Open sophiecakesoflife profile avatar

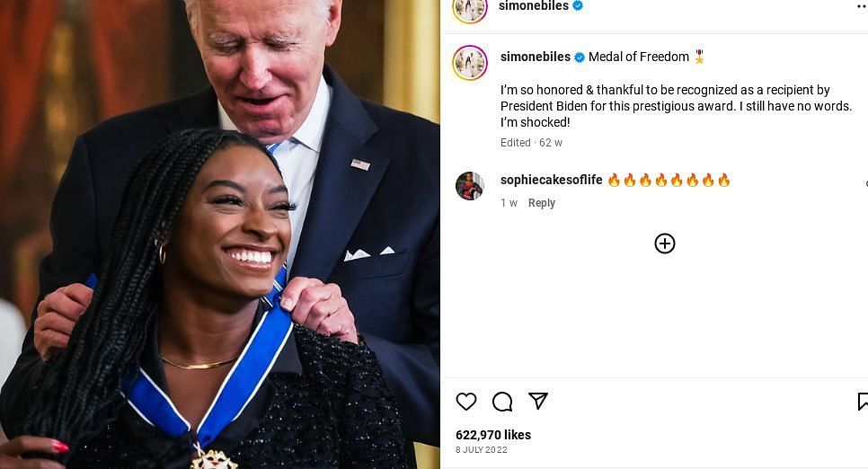[x=469, y=185]
